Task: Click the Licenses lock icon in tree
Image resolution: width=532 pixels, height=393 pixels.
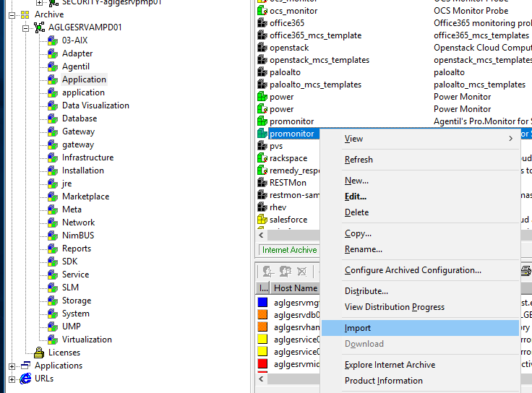Action: (39, 353)
